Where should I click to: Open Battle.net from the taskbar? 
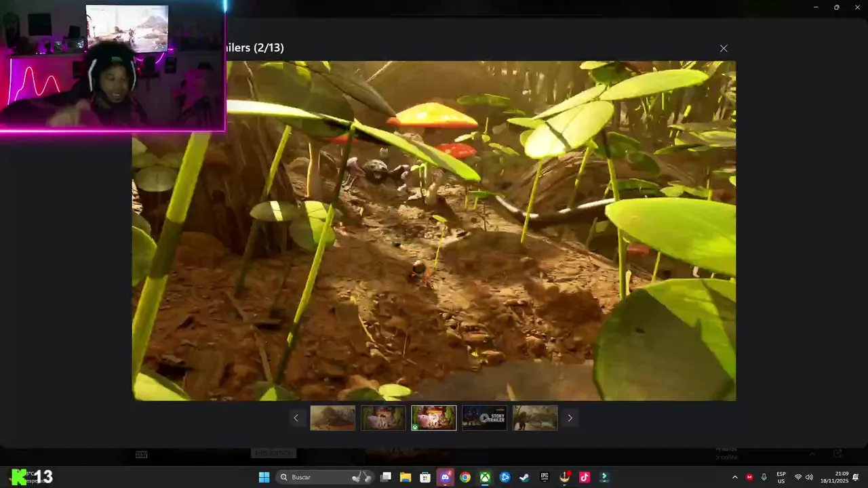[505, 477]
